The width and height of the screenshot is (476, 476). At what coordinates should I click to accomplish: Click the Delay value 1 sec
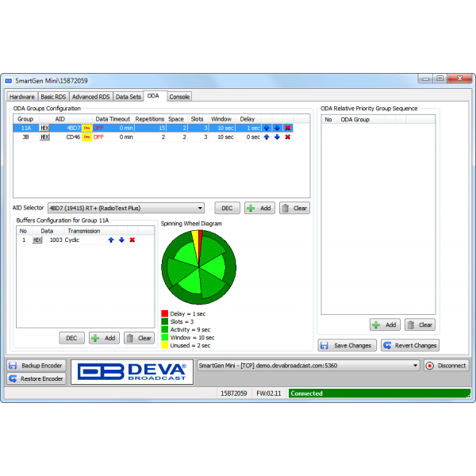click(248, 128)
